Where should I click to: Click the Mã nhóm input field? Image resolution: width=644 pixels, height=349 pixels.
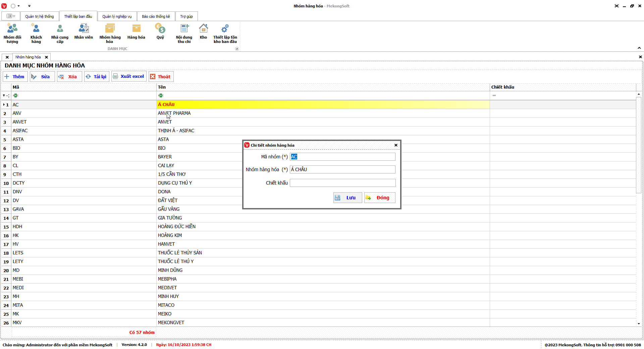pyautogui.click(x=342, y=157)
